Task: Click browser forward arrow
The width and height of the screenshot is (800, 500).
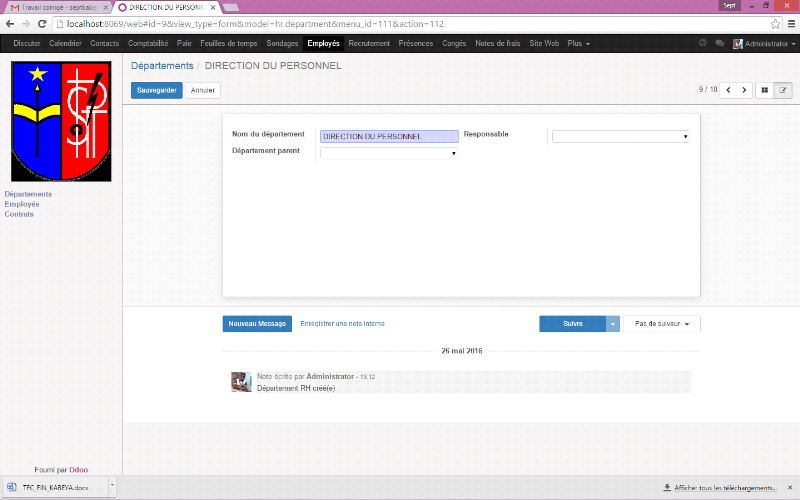Action: tap(26, 24)
